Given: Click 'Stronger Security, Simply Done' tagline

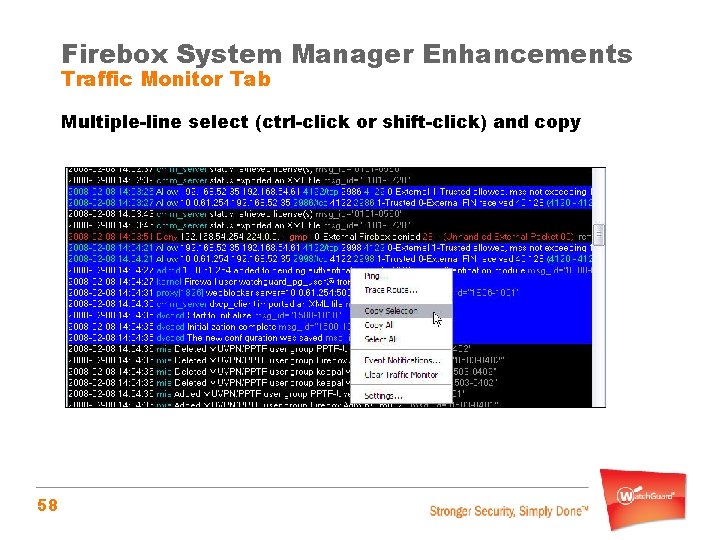Looking at the screenshot, I should [x=509, y=511].
